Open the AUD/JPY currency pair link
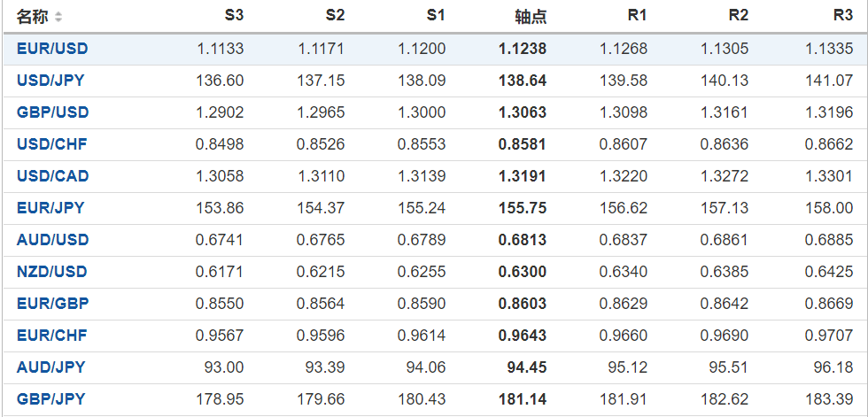 click(x=50, y=367)
